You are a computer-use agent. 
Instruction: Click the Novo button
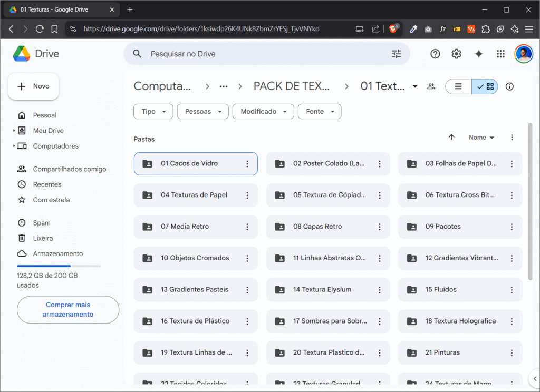coord(33,86)
